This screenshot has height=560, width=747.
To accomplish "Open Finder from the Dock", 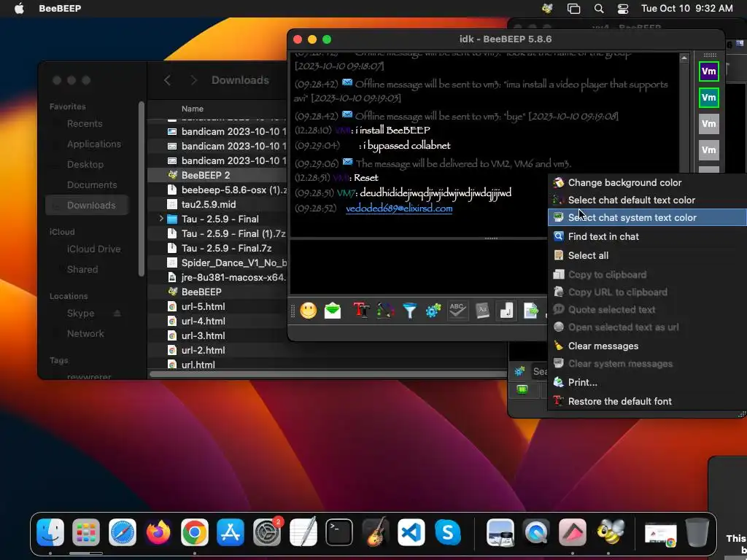I will click(x=50, y=532).
